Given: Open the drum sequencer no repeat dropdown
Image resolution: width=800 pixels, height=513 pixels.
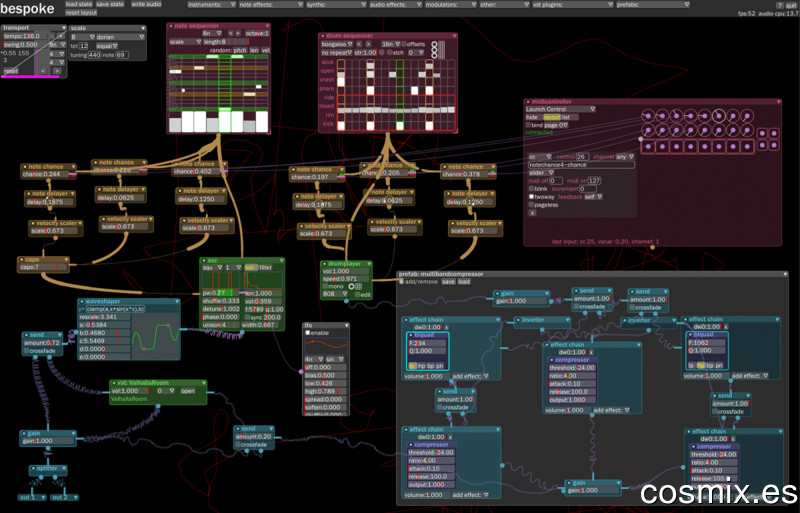Looking at the screenshot, I should (x=337, y=53).
